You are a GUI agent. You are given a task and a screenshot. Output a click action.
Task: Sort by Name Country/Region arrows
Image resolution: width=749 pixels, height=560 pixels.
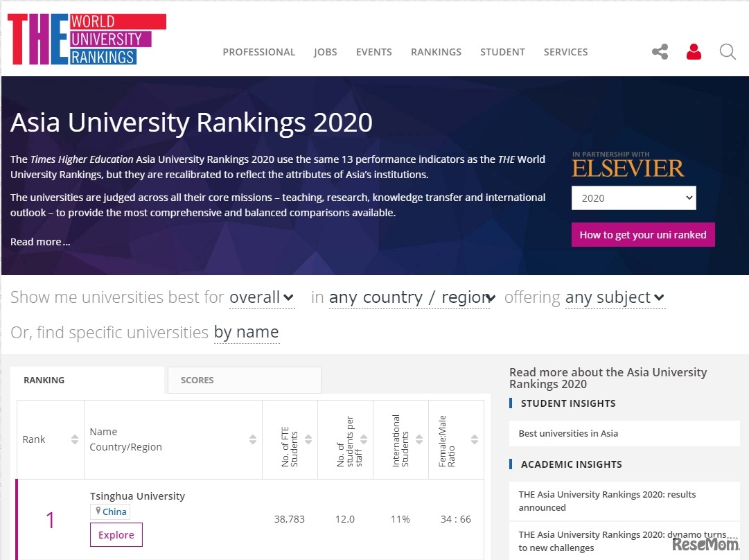click(253, 439)
